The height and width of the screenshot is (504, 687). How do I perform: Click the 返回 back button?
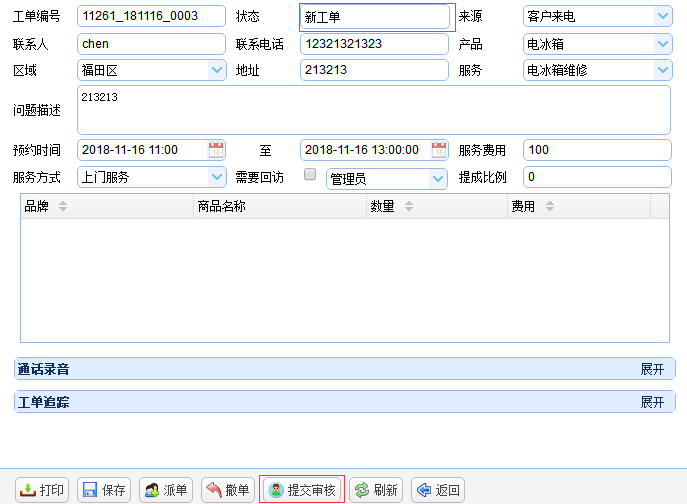(438, 490)
